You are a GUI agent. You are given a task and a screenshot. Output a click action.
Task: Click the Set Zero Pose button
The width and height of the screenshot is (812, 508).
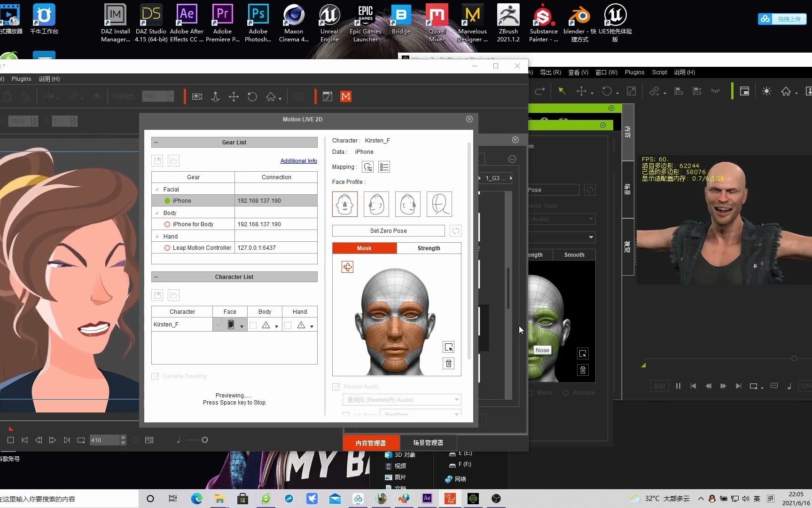click(x=388, y=231)
